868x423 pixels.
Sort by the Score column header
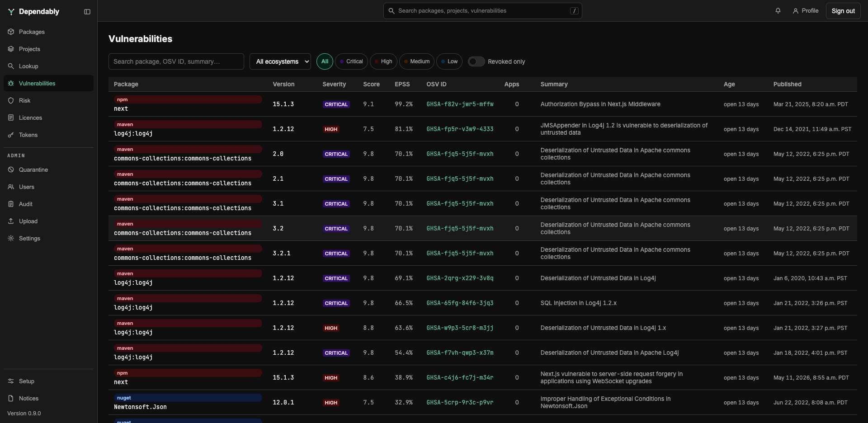coord(371,85)
